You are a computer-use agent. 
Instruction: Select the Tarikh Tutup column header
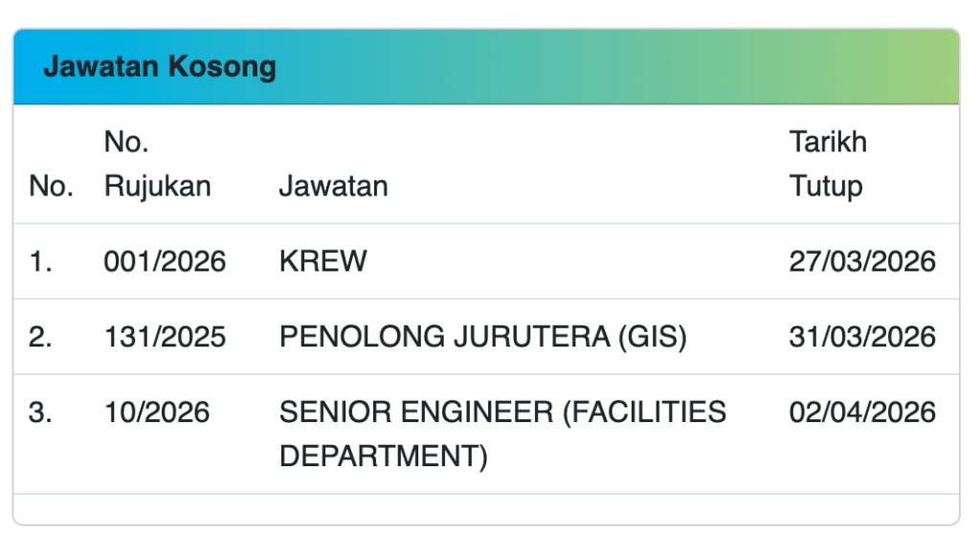[828, 164]
